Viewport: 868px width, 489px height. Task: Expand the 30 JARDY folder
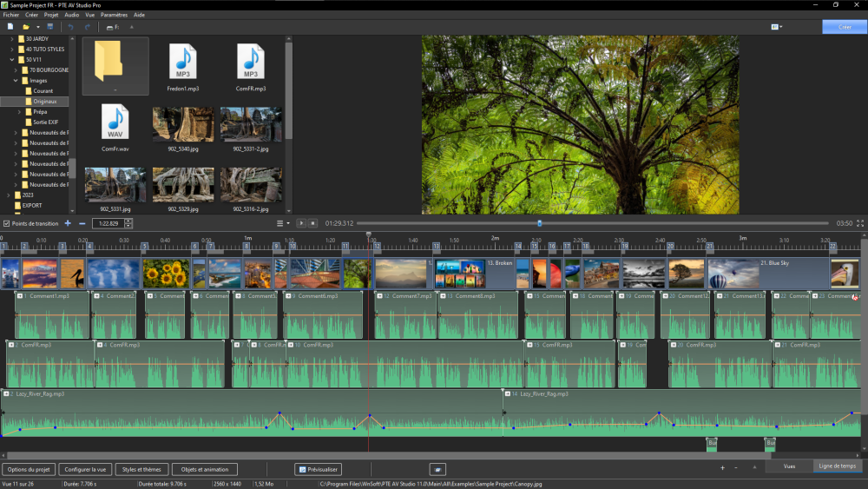point(11,39)
